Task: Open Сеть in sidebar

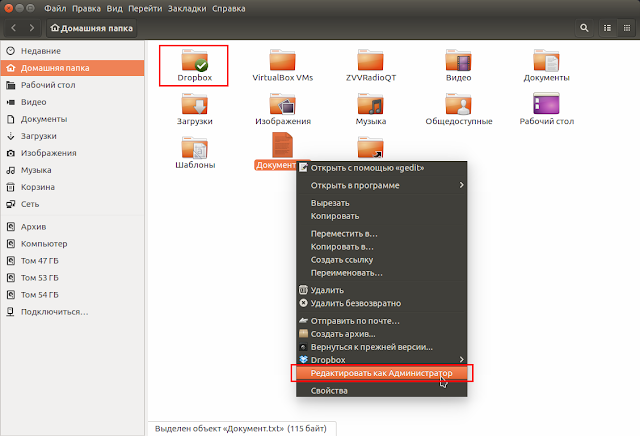Action: [72, 204]
